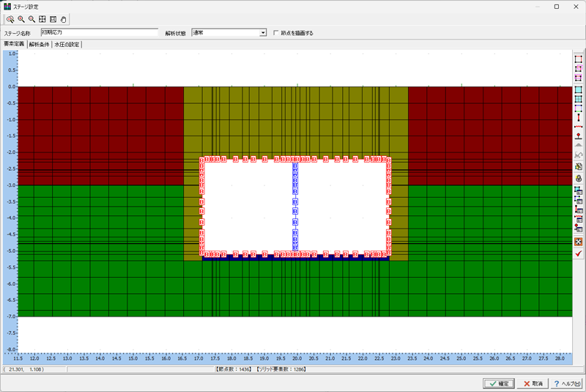Select the cyan filled element tool
The height and width of the screenshot is (392, 586).
(579, 89)
